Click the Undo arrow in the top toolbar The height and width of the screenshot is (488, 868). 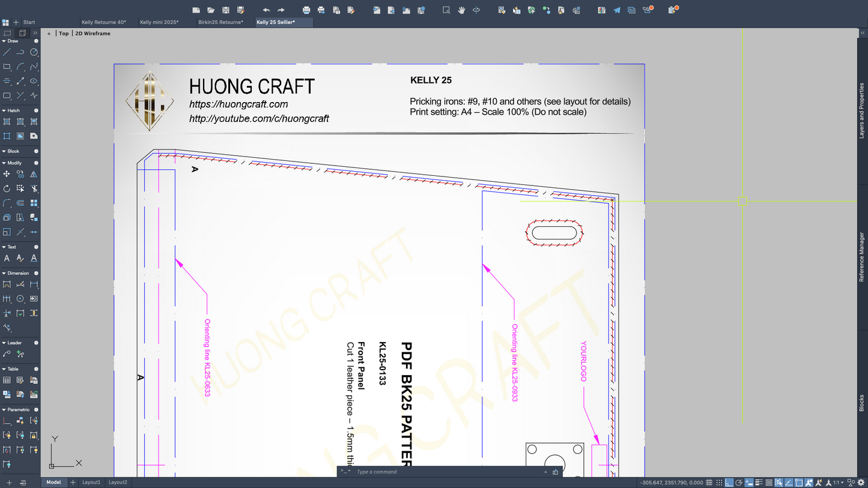click(x=267, y=10)
